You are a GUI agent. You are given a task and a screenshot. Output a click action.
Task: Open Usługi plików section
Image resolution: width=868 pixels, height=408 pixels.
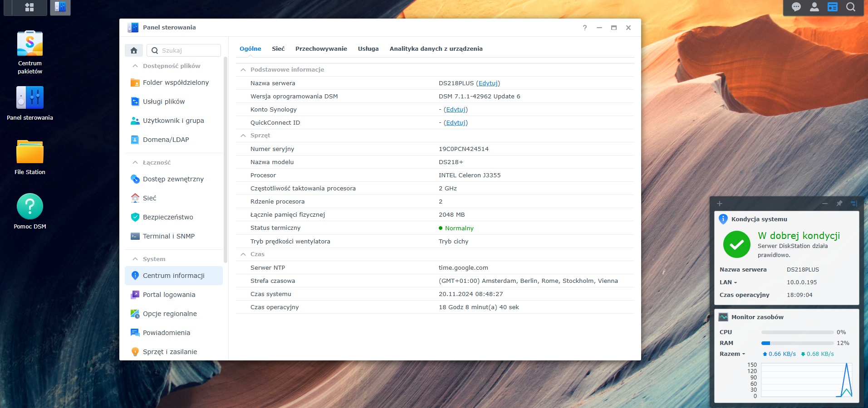[x=174, y=102]
